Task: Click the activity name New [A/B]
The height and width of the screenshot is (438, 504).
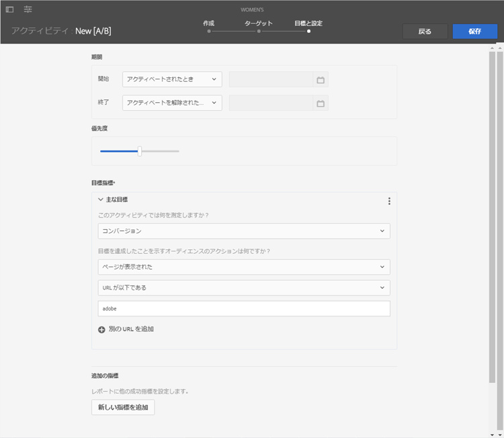Action: pos(93,31)
